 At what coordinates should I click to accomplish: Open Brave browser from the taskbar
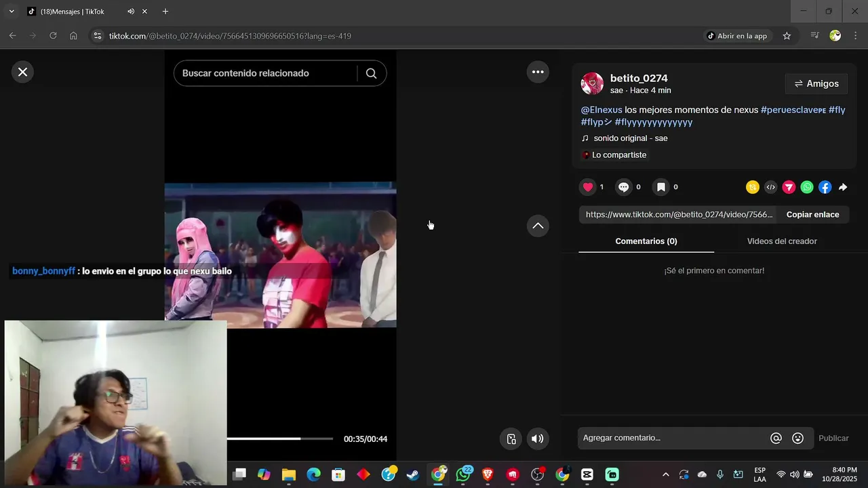click(488, 474)
